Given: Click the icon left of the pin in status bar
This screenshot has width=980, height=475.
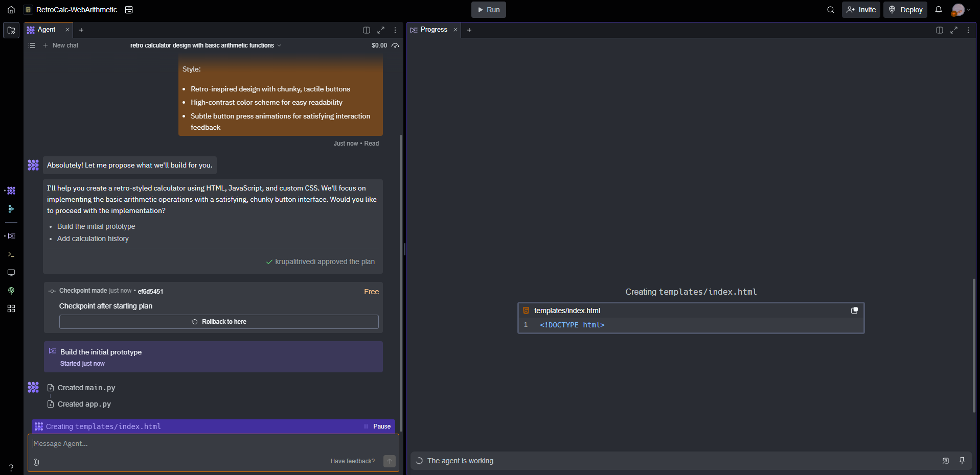Looking at the screenshot, I should (946, 461).
